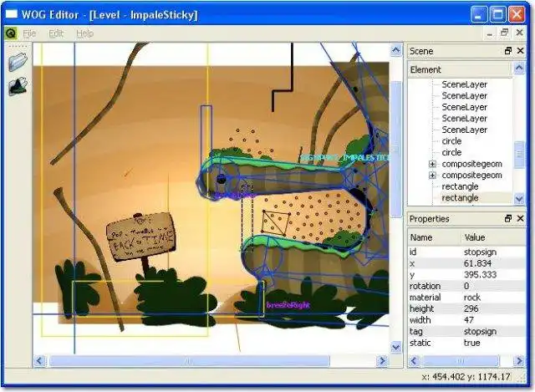Click the Name column header in Properties
Viewport: 535px width, 392px height.
pos(434,237)
